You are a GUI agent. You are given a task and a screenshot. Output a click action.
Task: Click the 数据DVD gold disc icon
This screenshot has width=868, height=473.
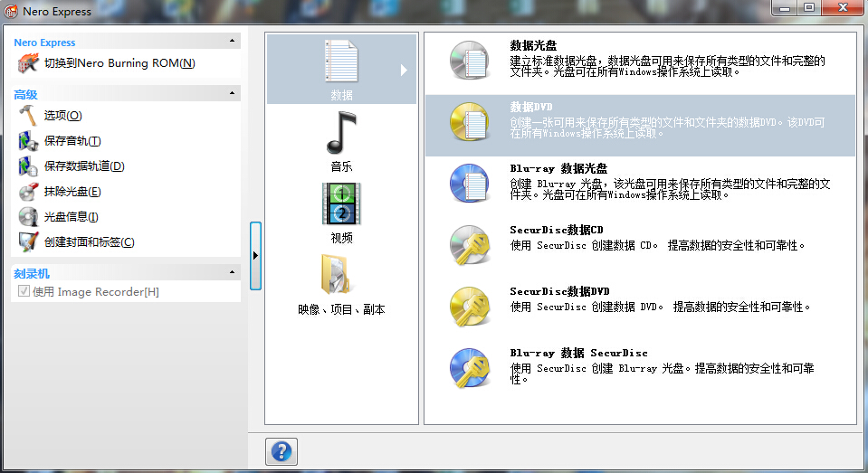[x=470, y=122]
